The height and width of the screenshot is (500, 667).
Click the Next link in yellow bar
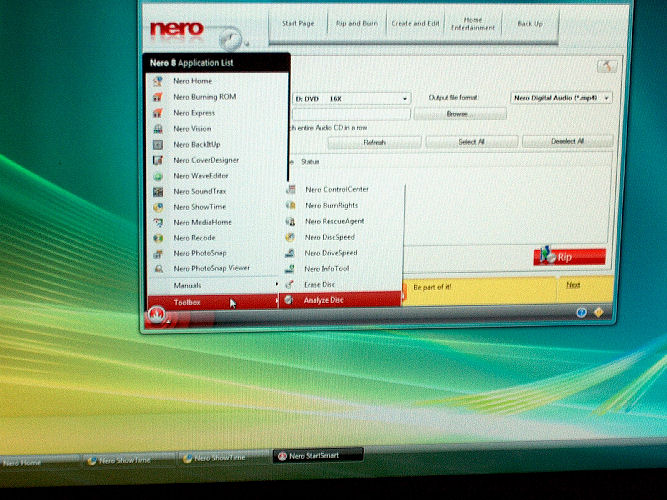[x=573, y=285]
